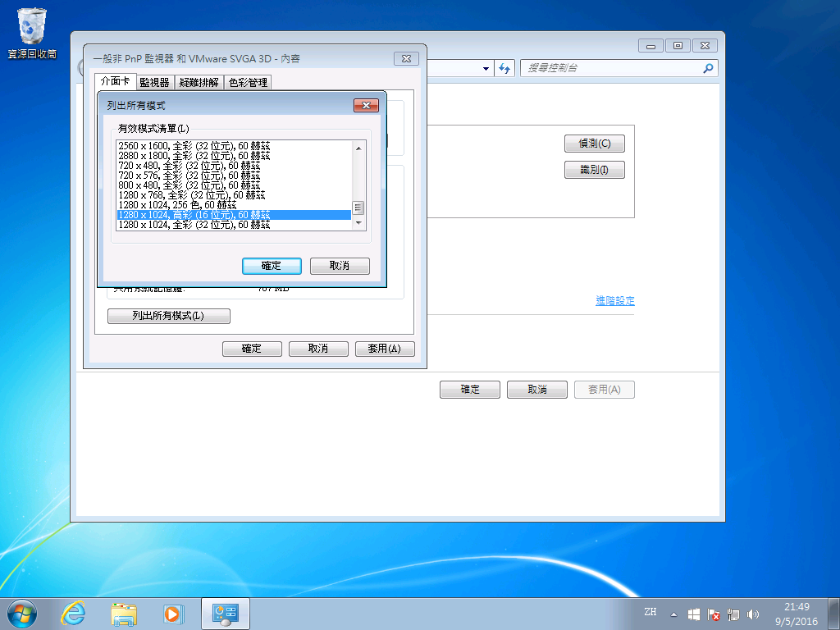This screenshot has width=840, height=630.
Task: Select the 2560 x 1600 display mode
Action: 190,145
